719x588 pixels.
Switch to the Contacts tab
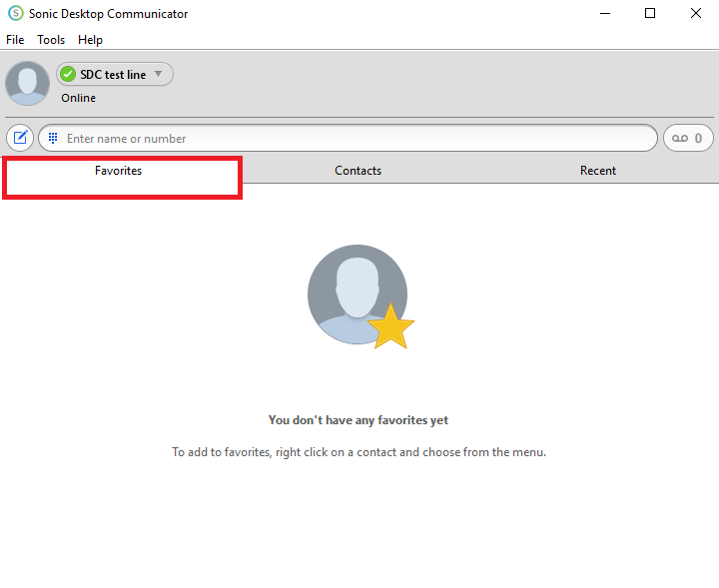(x=358, y=171)
